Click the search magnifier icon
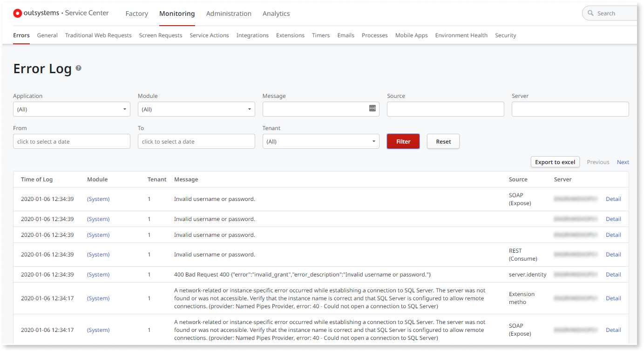 [x=590, y=13]
